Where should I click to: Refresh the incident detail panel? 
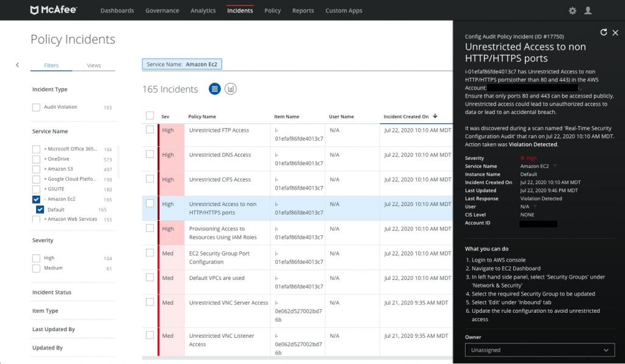tap(604, 32)
